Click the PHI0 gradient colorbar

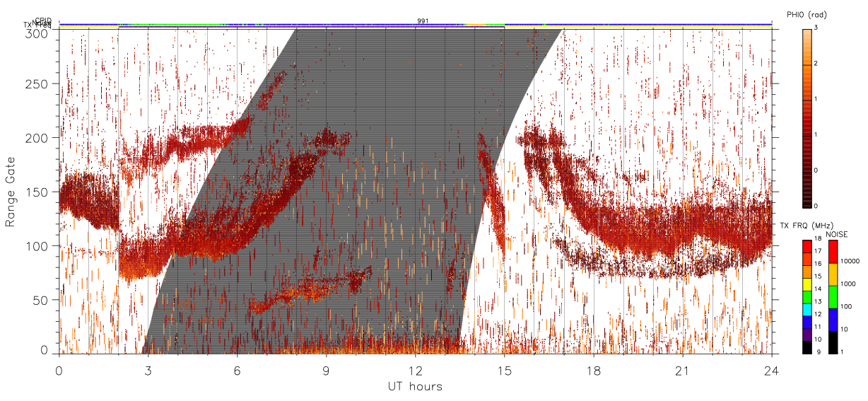807,118
